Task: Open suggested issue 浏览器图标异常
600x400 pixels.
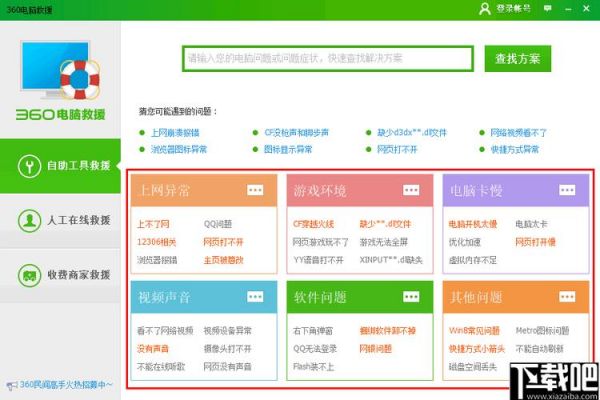Action: click(179, 149)
